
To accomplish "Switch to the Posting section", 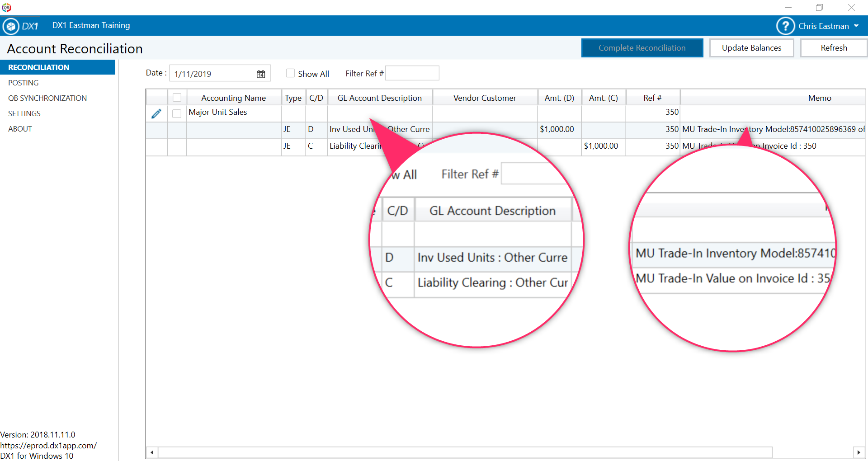I will point(24,83).
